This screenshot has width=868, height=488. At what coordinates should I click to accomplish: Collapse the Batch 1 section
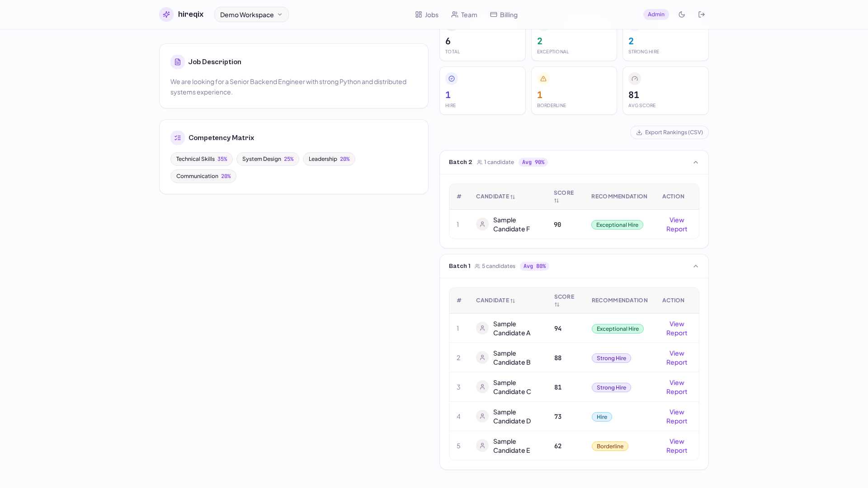pos(696,266)
